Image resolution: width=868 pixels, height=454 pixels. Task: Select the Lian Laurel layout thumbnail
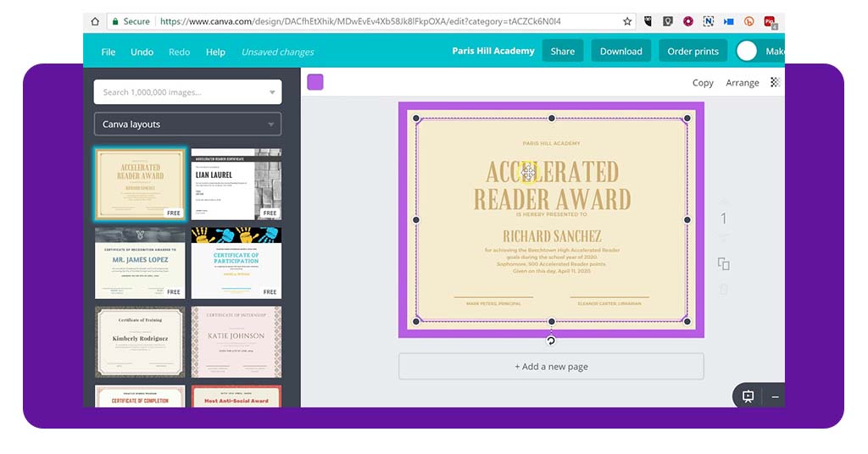pyautogui.click(x=236, y=184)
